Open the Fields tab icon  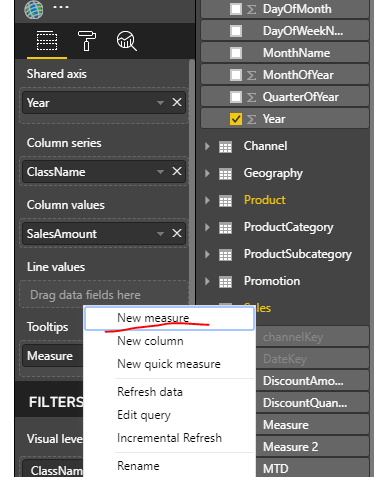(x=47, y=41)
